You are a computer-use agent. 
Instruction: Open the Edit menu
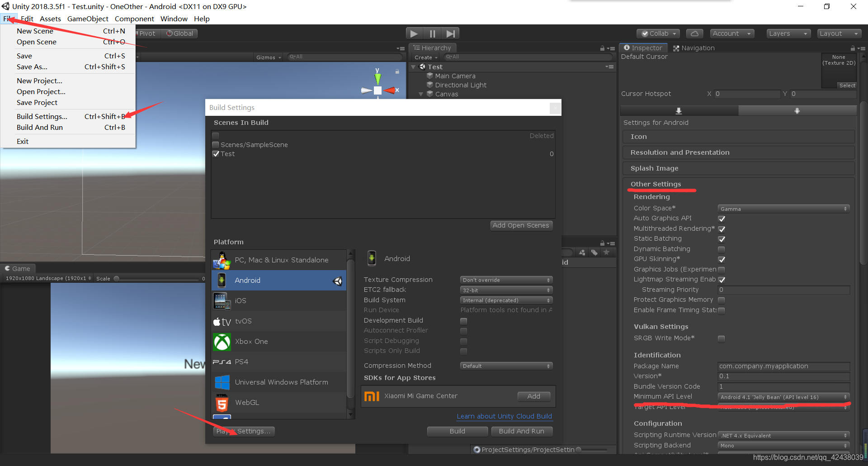coord(27,19)
